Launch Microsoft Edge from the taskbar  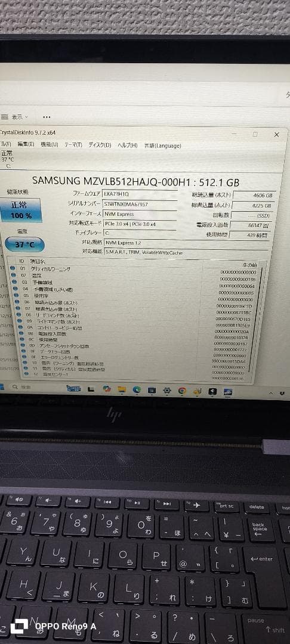pyautogui.click(x=137, y=389)
